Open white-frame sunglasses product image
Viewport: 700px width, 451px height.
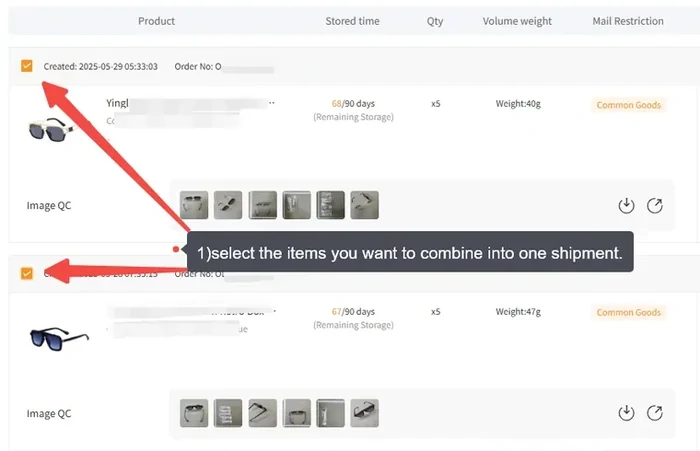[x=53, y=129]
